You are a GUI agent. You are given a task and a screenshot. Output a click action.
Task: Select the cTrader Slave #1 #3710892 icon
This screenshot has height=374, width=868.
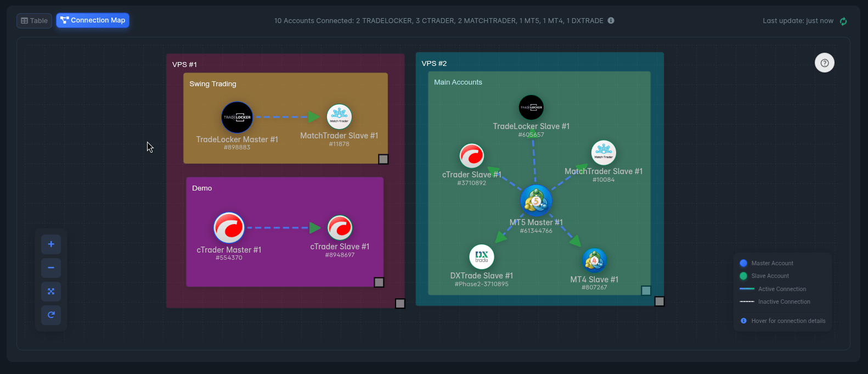pyautogui.click(x=471, y=155)
